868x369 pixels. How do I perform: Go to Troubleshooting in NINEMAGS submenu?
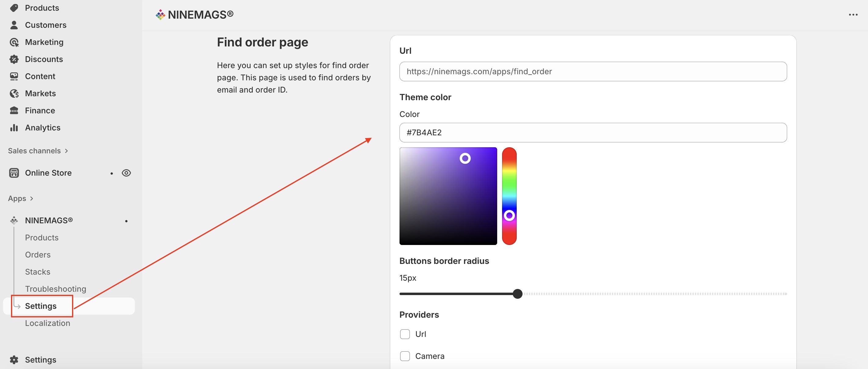click(x=56, y=289)
